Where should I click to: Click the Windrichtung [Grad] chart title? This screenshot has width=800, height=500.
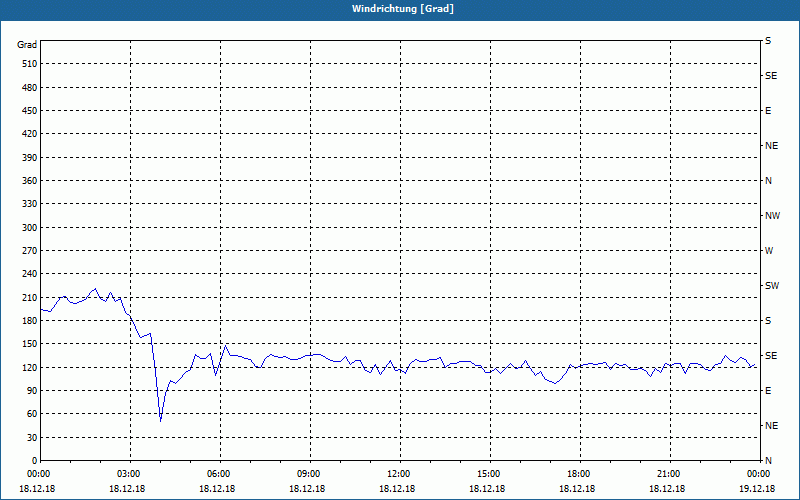coord(403,9)
